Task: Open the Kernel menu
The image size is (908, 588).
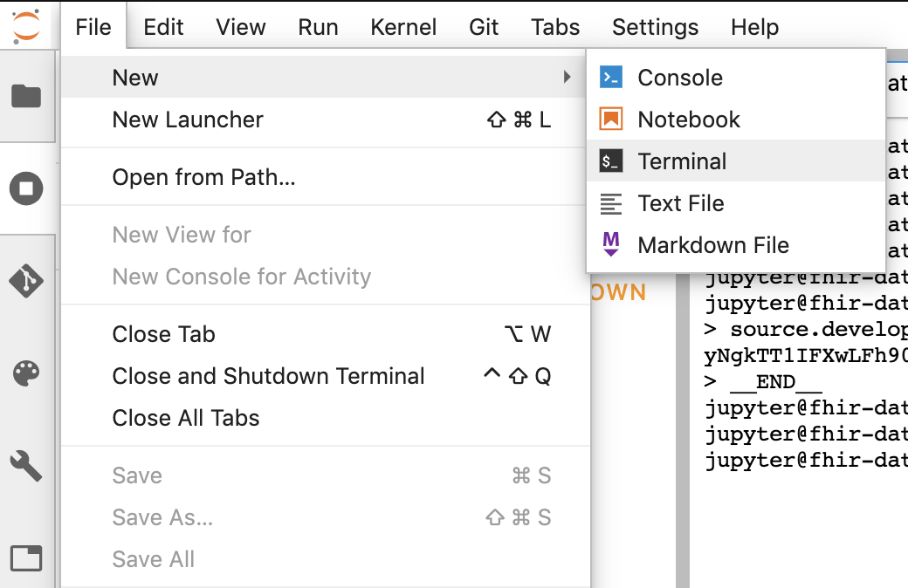Action: (x=403, y=27)
